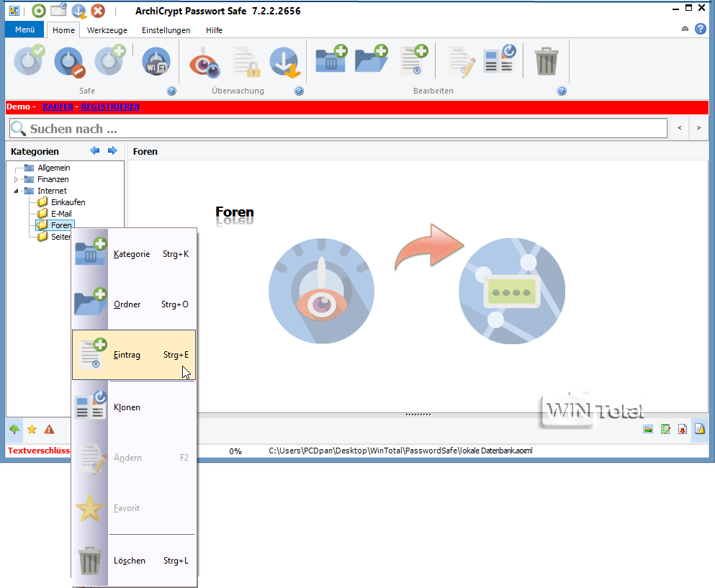Click the new safe icon with plus

tap(110, 61)
